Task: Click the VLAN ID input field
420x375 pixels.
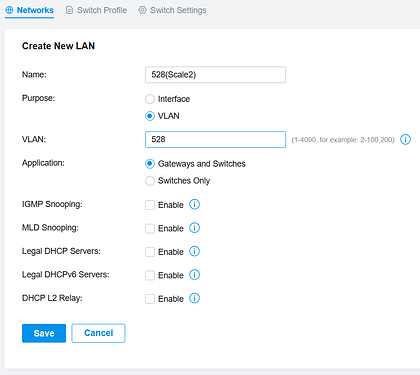Action: click(215, 139)
